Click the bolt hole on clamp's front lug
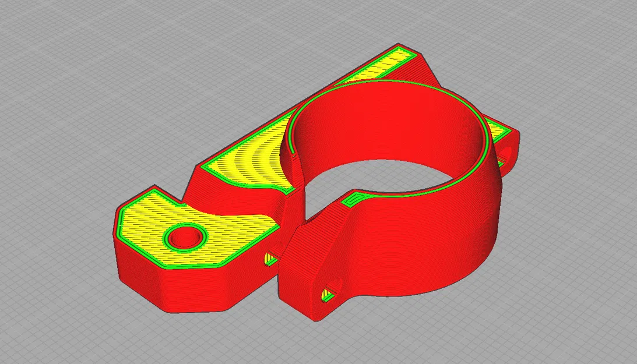 pyautogui.click(x=332, y=290)
